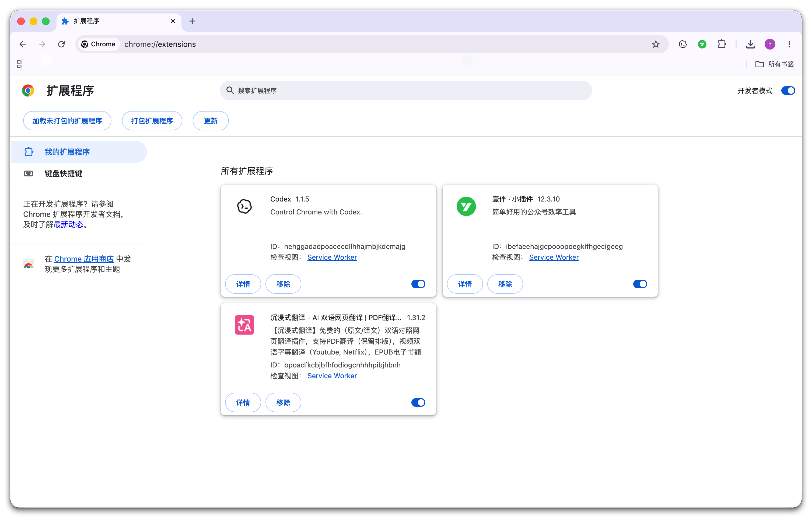The height and width of the screenshot is (521, 812).
Task: Click the Codex extension card icon
Action: coord(244,206)
